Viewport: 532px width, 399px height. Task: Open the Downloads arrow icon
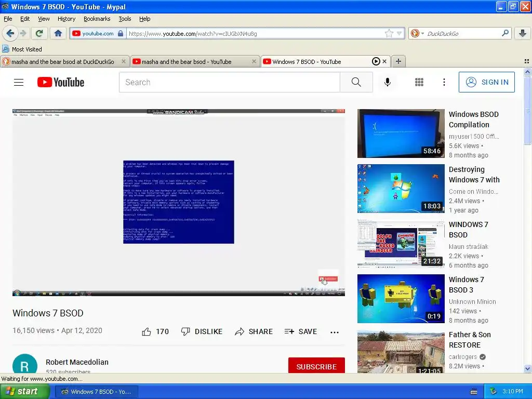[x=523, y=33]
